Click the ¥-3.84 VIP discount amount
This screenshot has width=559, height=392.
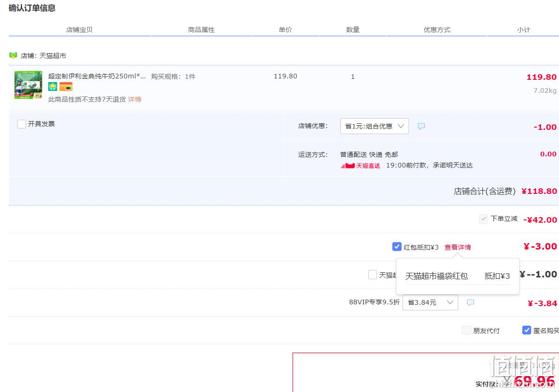click(x=542, y=303)
